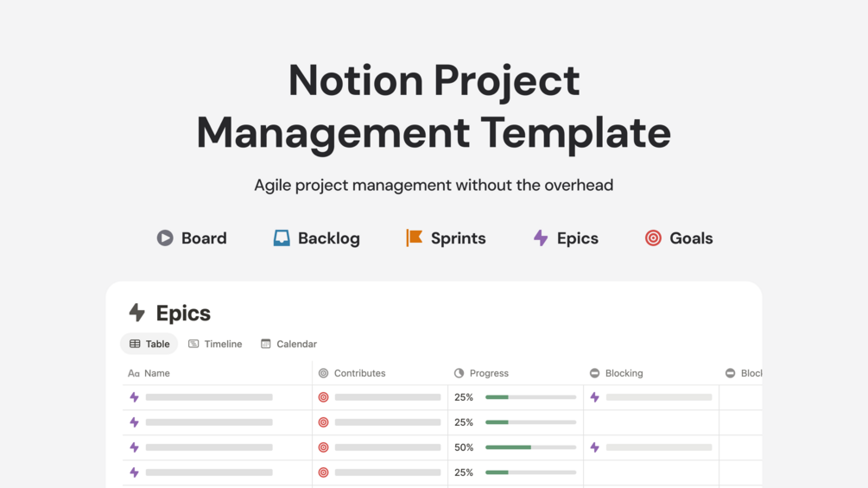
Task: Click the large Epics heading lightning icon
Action: pyautogui.click(x=136, y=313)
